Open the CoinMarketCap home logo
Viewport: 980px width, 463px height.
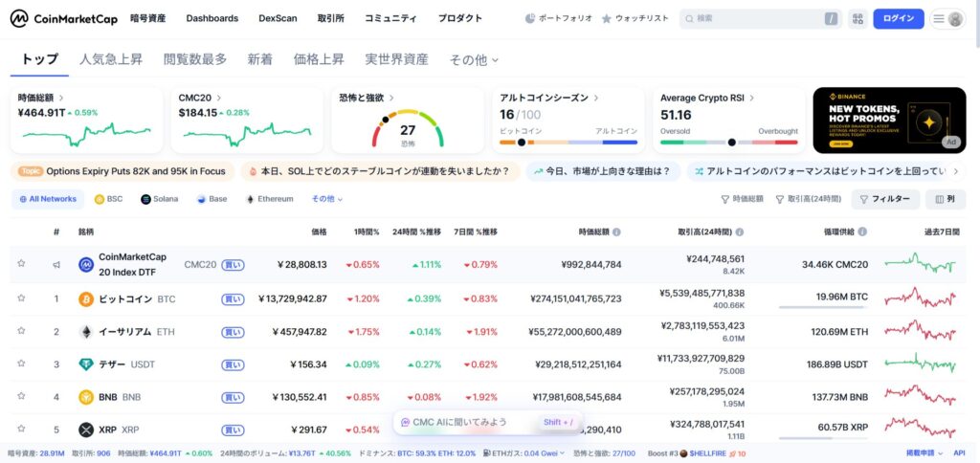(x=64, y=19)
